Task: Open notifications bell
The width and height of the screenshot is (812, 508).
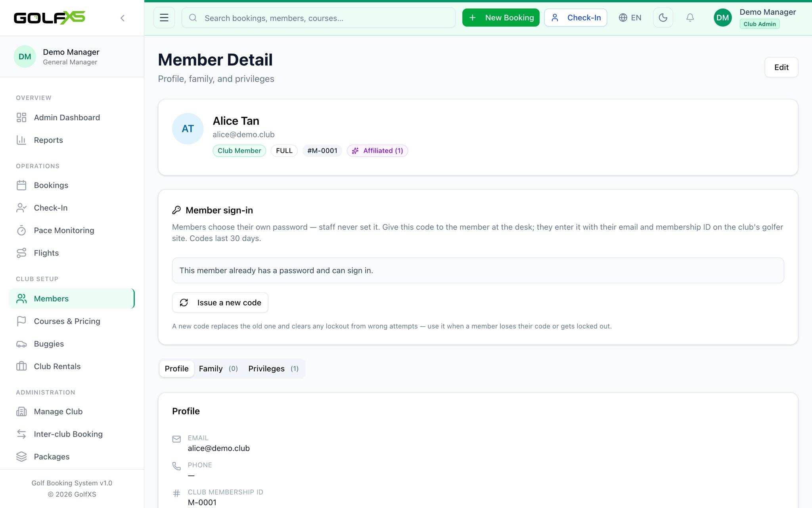Action: pyautogui.click(x=690, y=18)
